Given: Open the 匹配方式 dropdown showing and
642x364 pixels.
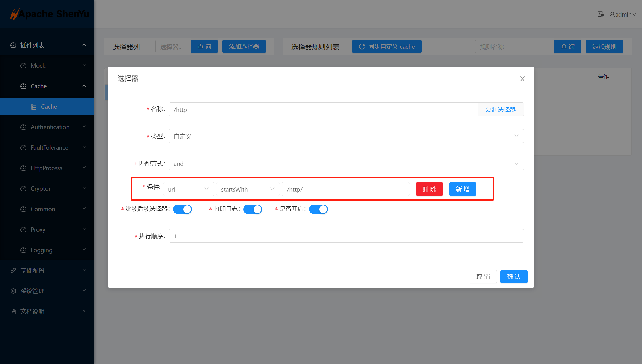Looking at the screenshot, I should click(346, 164).
